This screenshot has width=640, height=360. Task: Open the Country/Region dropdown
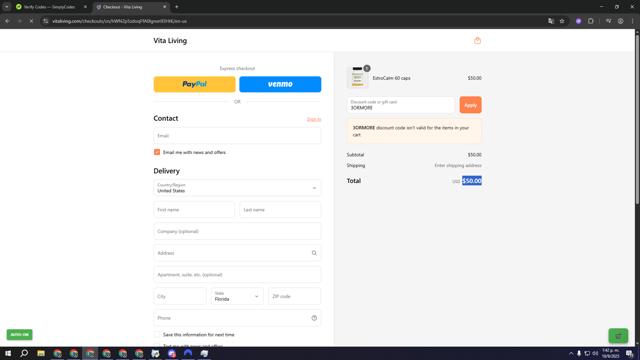pyautogui.click(x=237, y=188)
